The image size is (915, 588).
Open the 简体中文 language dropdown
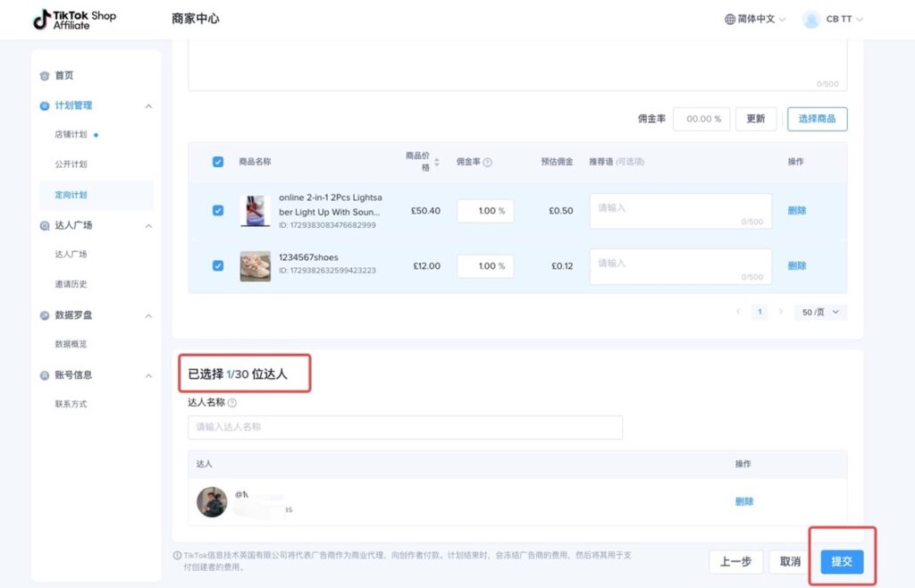click(x=755, y=20)
